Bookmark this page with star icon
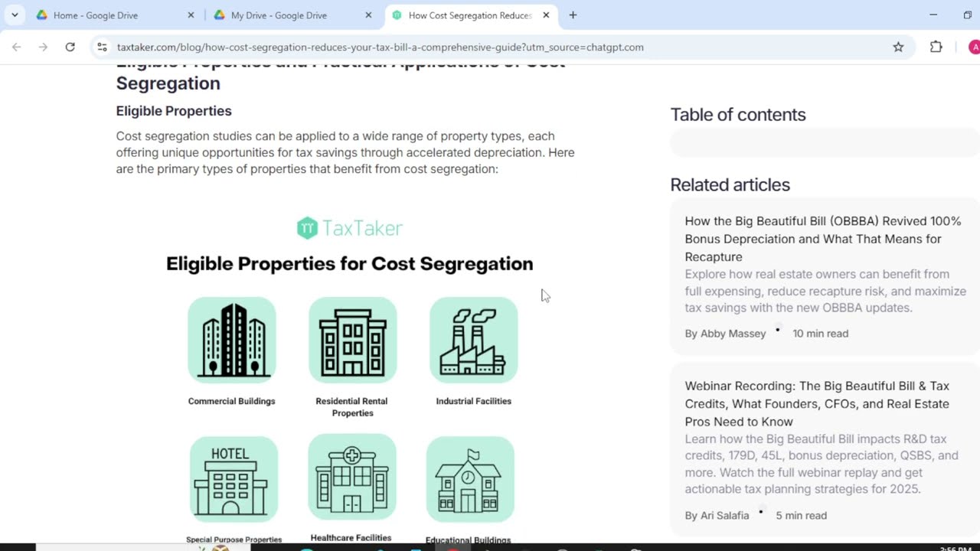 898,47
